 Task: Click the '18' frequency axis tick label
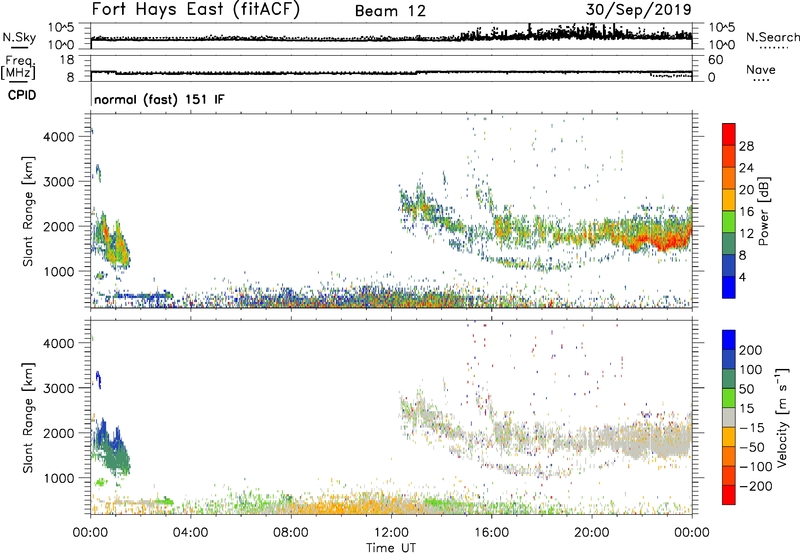pos(67,60)
